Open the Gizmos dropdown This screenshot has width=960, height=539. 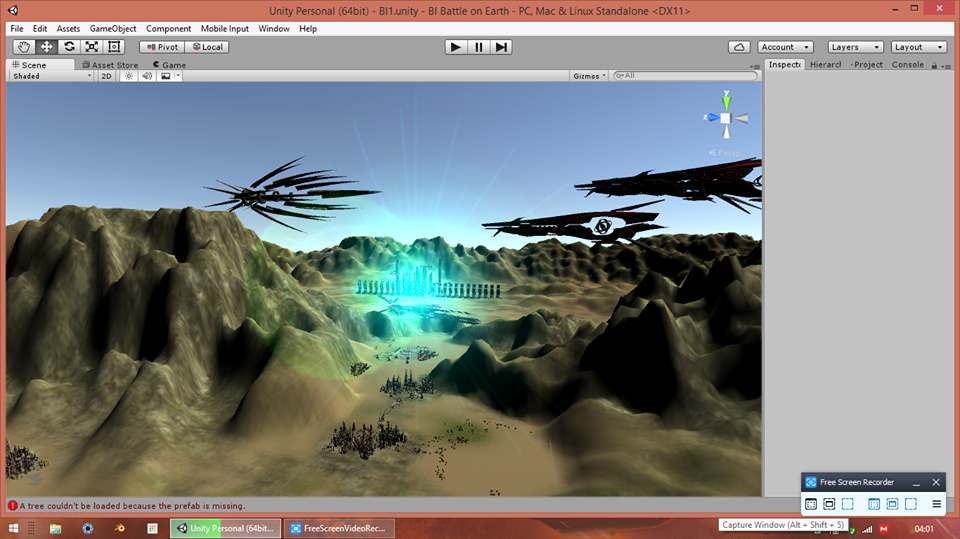point(589,76)
